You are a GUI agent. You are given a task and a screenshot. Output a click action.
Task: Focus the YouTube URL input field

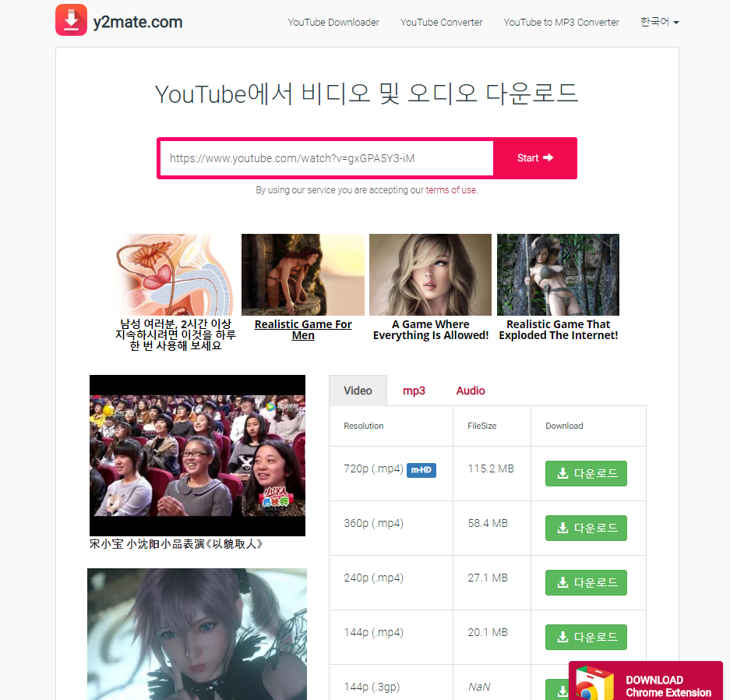point(326,158)
